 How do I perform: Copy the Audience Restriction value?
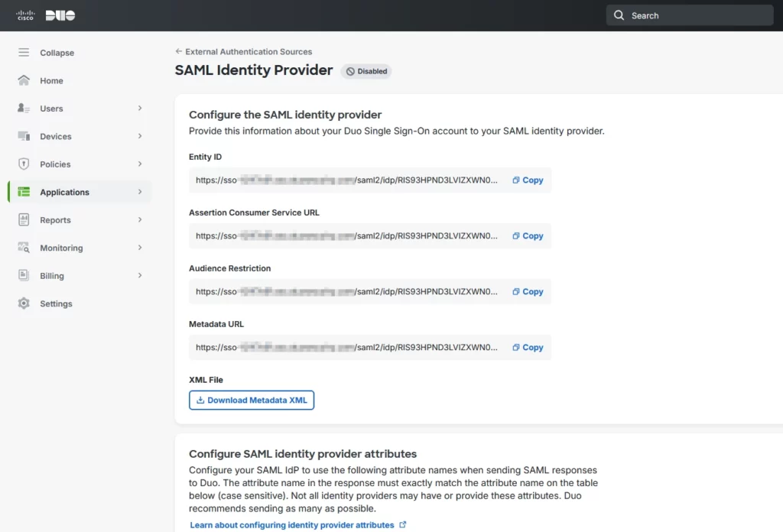point(528,292)
